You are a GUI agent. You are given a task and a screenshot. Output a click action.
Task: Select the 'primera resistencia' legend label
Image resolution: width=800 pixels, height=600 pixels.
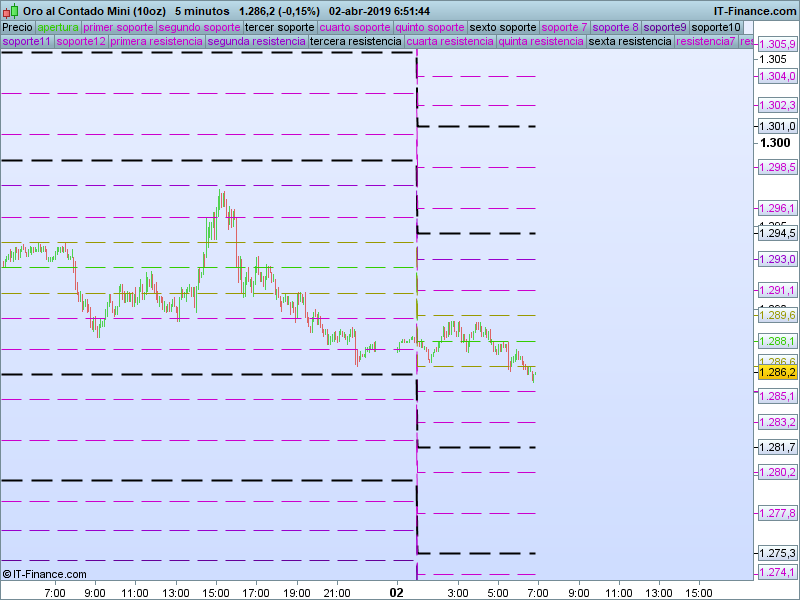(156, 42)
